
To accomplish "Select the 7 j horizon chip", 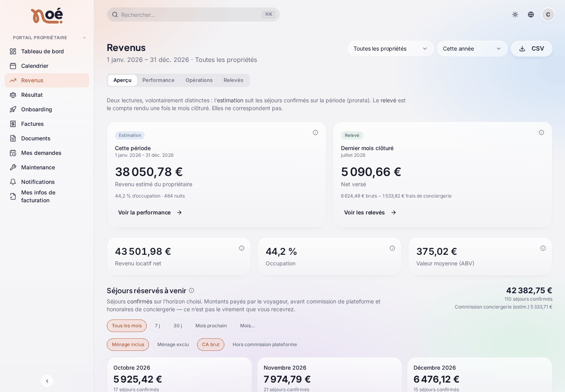I will (x=157, y=326).
